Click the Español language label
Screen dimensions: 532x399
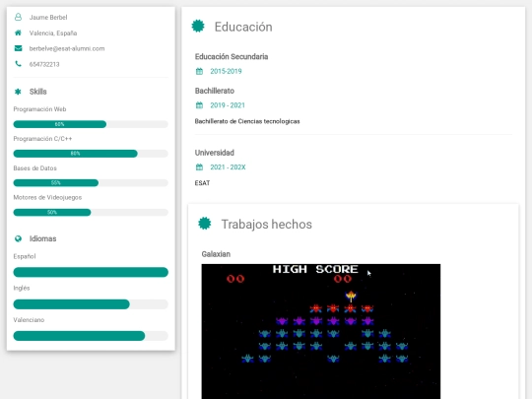tap(25, 256)
